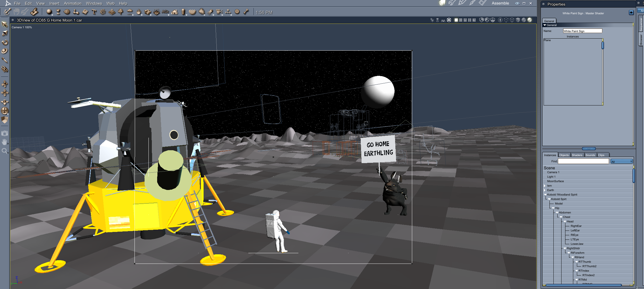
Task: Select MoonSurface in the scene tree
Action: [x=555, y=181]
